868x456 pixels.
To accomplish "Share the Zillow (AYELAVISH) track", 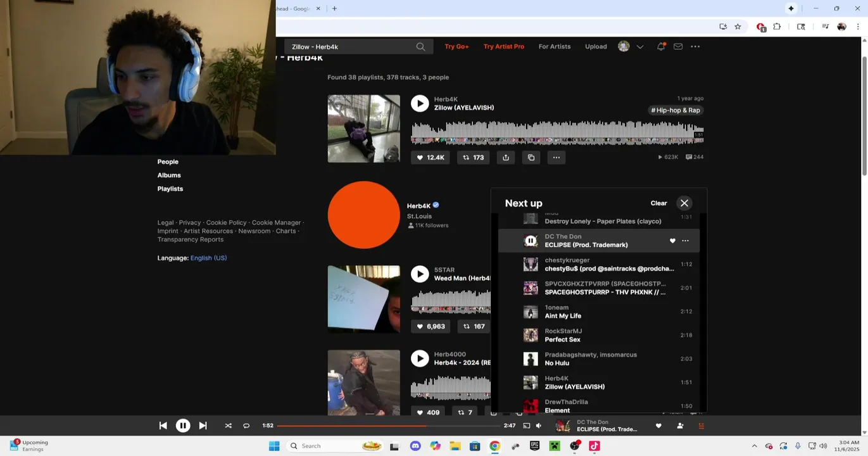I will [x=505, y=158].
